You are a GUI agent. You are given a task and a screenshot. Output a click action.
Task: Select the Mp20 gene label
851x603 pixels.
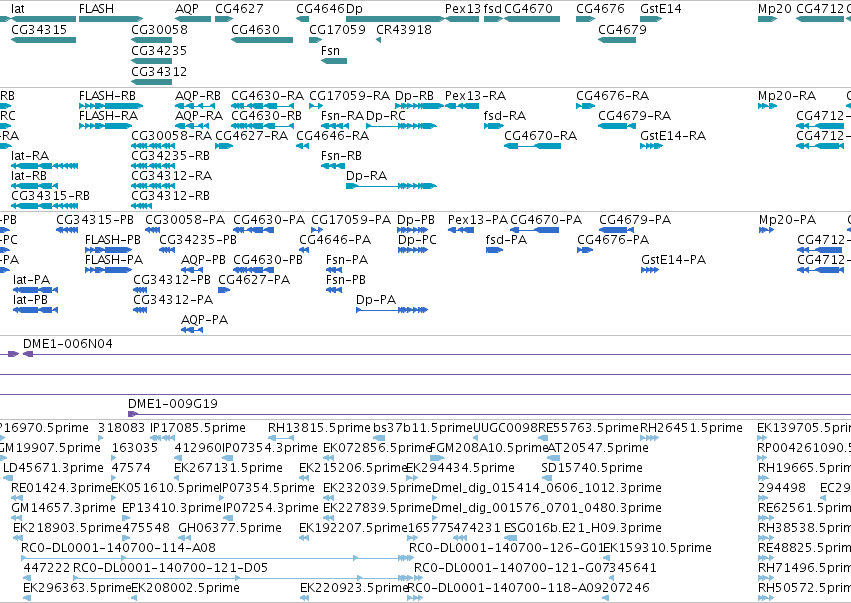[774, 9]
